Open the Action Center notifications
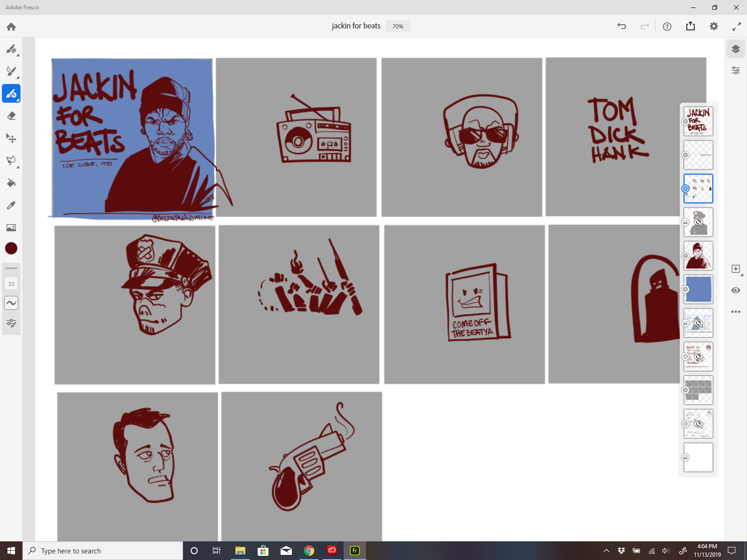This screenshot has height=560, width=747. coord(732,551)
